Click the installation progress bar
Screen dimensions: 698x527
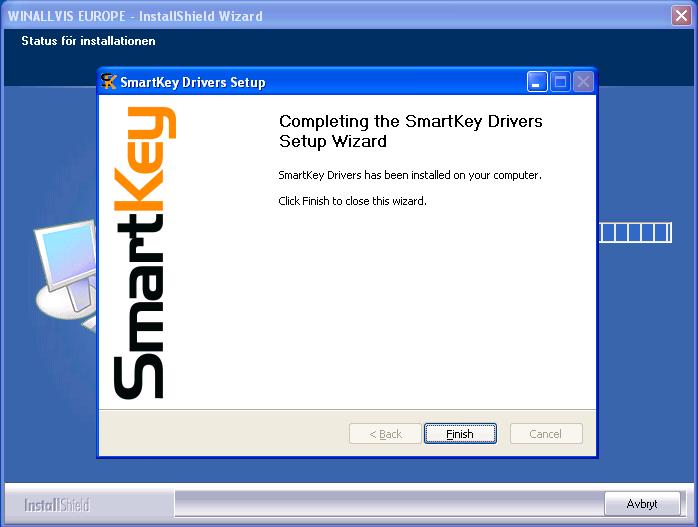pyautogui.click(x=635, y=233)
